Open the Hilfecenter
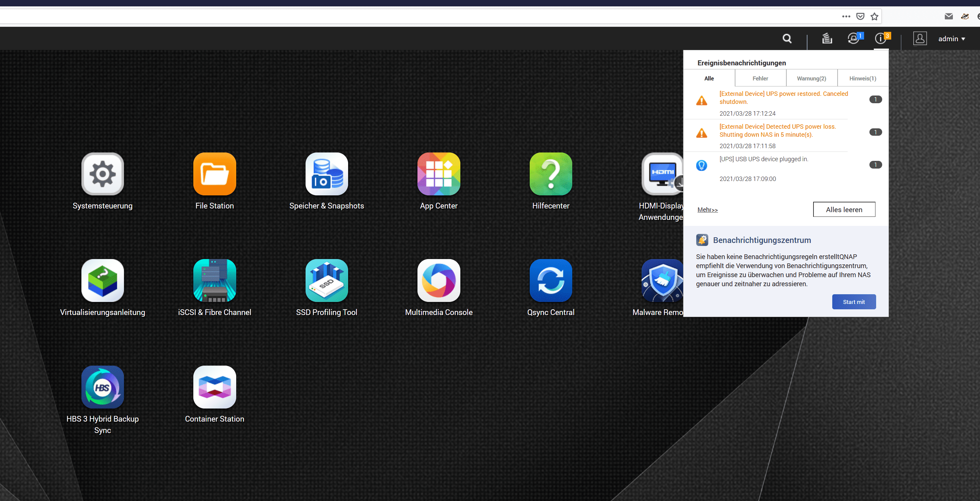The width and height of the screenshot is (980, 501). [x=550, y=174]
